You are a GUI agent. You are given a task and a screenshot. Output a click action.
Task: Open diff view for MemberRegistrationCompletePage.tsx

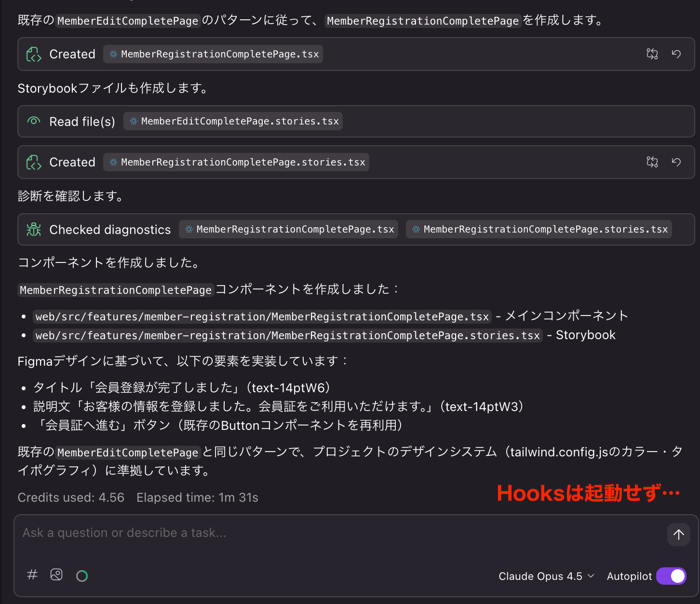[652, 54]
